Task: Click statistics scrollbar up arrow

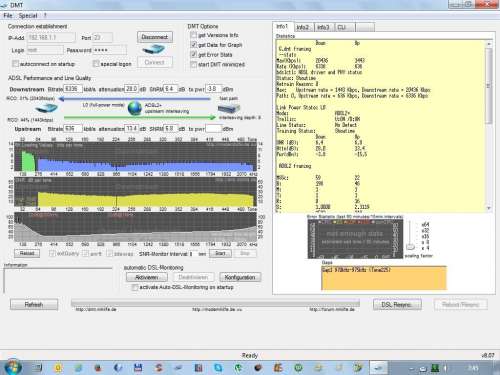Action: [489, 44]
